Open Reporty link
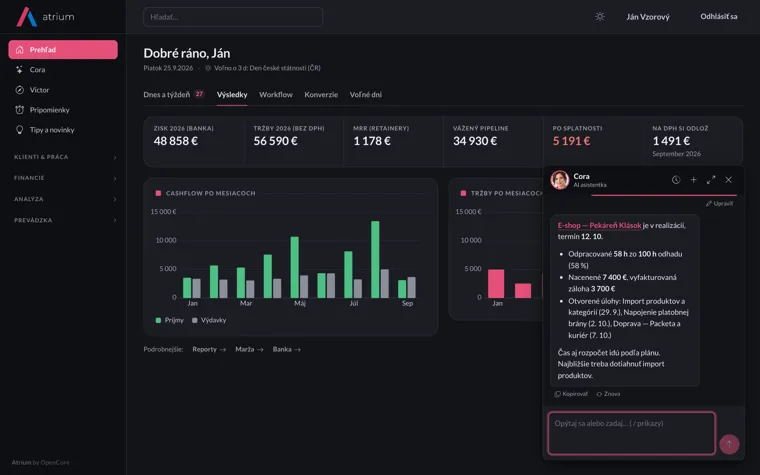760x475 pixels. point(209,349)
